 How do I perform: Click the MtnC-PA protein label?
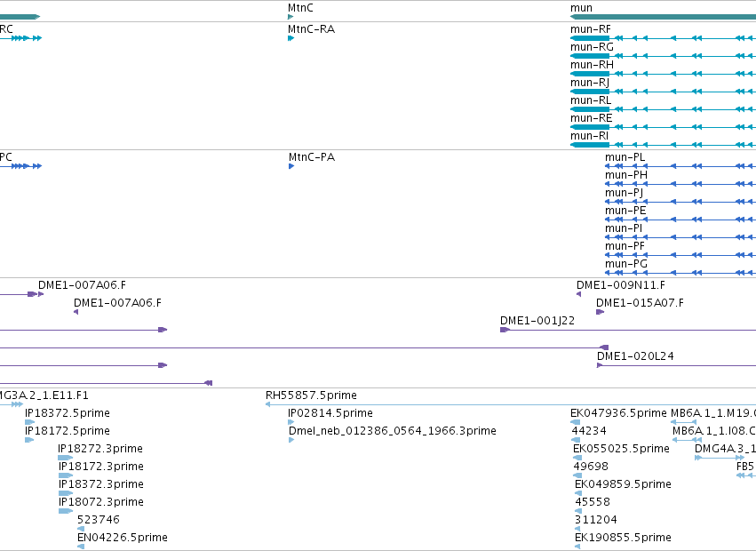(312, 158)
